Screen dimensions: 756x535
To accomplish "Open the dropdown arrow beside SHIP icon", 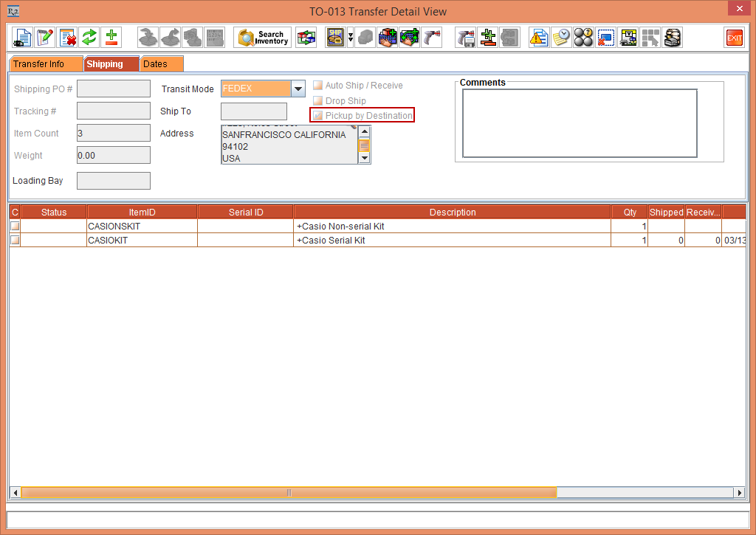I will click(350, 38).
